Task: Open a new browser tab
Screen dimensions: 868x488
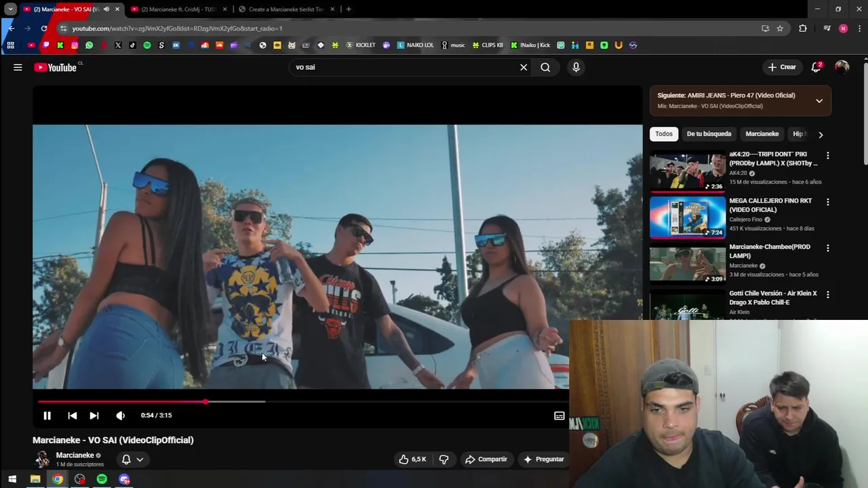Action: pyautogui.click(x=349, y=9)
